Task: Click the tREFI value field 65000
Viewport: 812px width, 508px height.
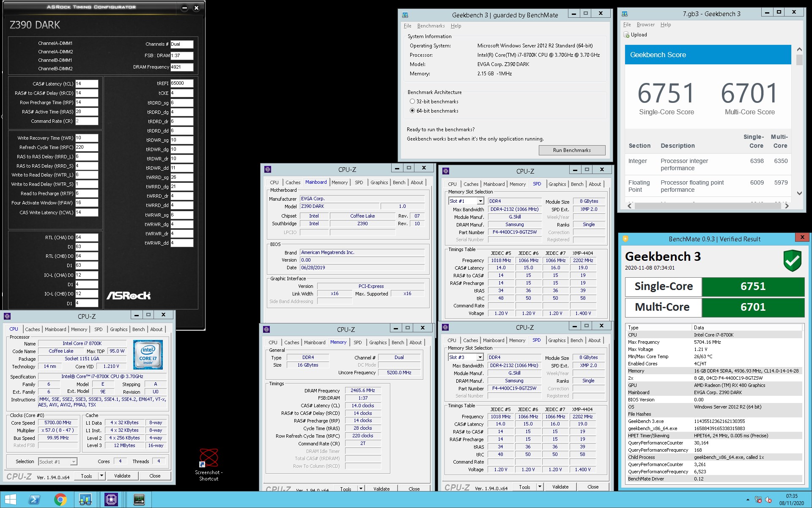Action: pyautogui.click(x=182, y=83)
